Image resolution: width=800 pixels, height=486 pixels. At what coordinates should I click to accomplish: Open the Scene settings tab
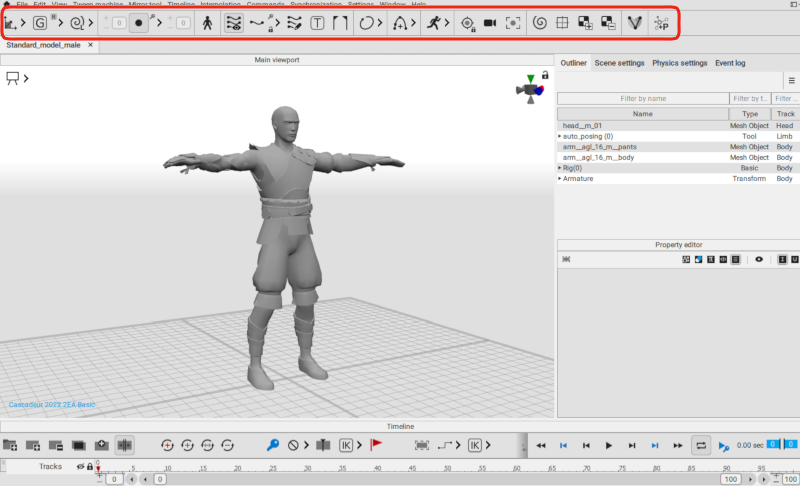pyautogui.click(x=619, y=63)
